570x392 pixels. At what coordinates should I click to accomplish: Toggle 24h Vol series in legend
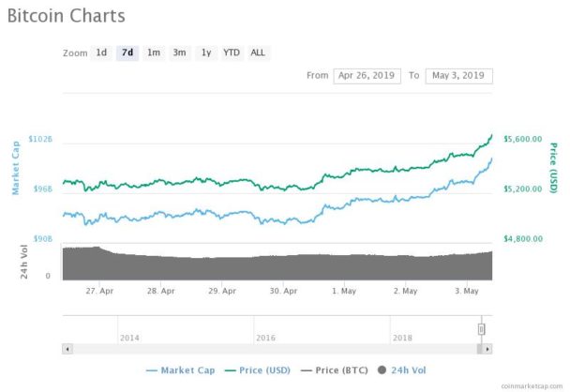(x=401, y=370)
